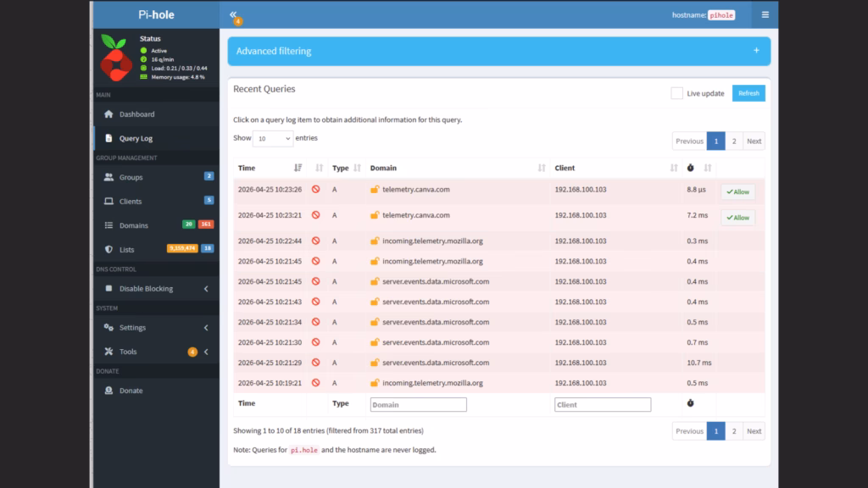Click Domains green 20 badge
This screenshot has width=868, height=488.
tap(189, 224)
